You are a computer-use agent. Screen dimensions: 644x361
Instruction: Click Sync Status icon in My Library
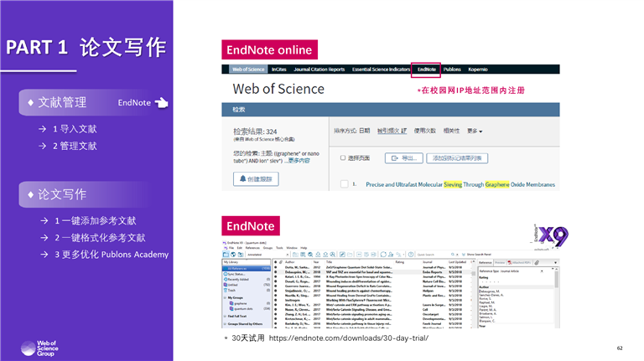click(226, 274)
